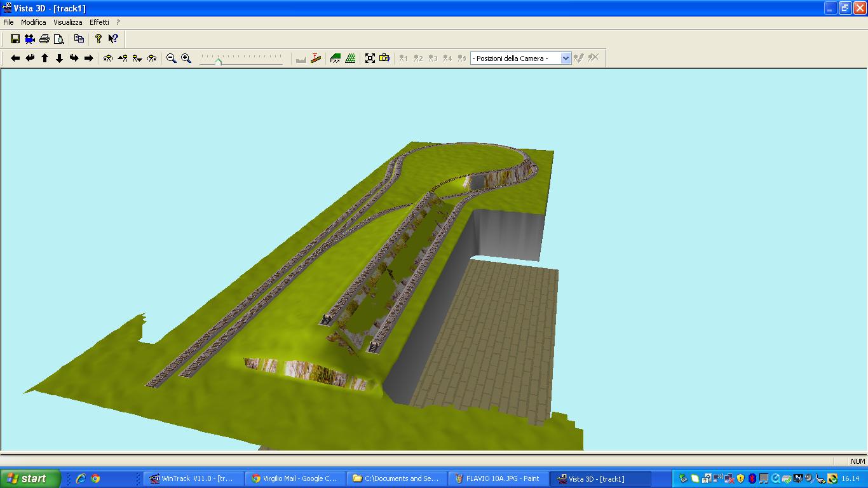Open the Effetti menu
868x488 pixels.
pyautogui.click(x=100, y=22)
